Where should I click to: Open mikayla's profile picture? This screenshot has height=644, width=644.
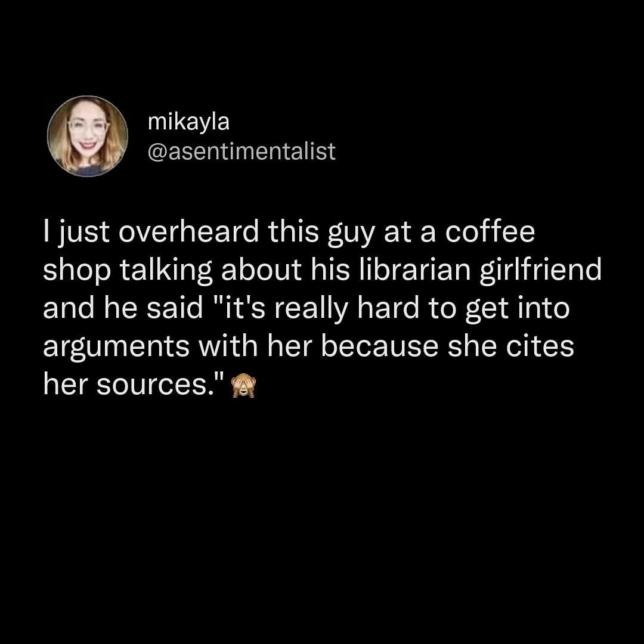click(x=88, y=136)
